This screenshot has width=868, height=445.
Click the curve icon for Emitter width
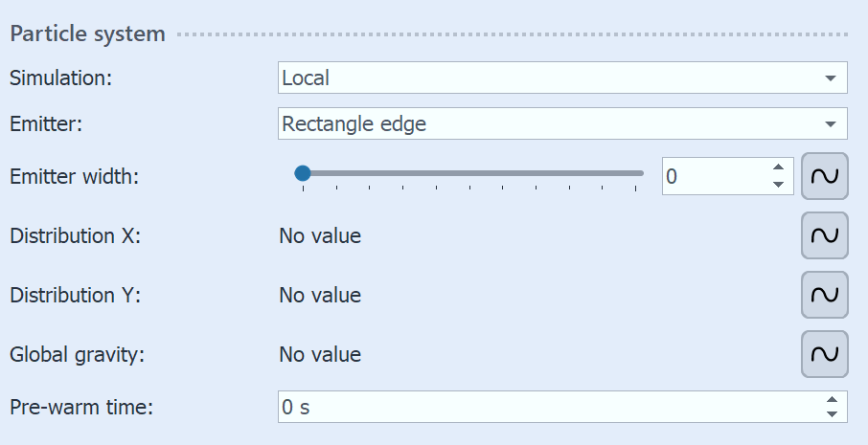[824, 176]
